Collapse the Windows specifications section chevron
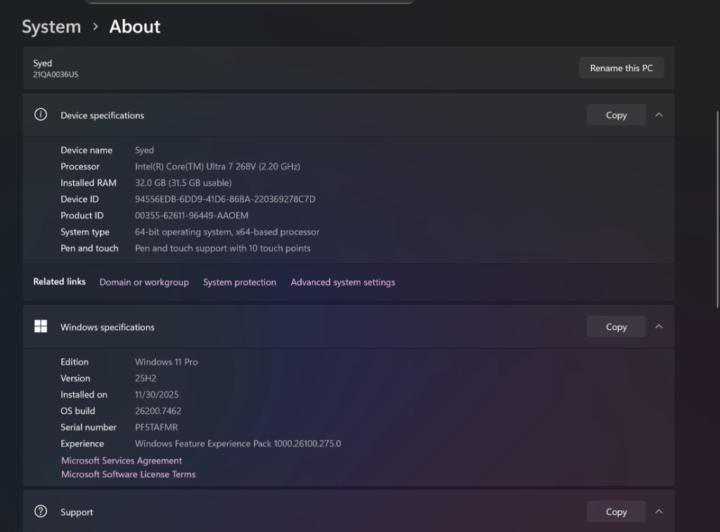720x532 pixels. tap(659, 327)
